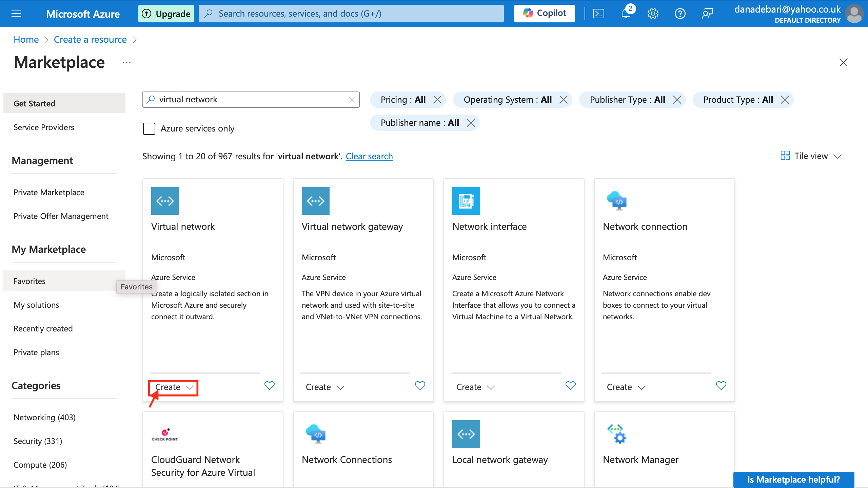Remove the Publisher name : All filter
Image resolution: width=868 pixels, height=488 pixels.
pyautogui.click(x=471, y=123)
